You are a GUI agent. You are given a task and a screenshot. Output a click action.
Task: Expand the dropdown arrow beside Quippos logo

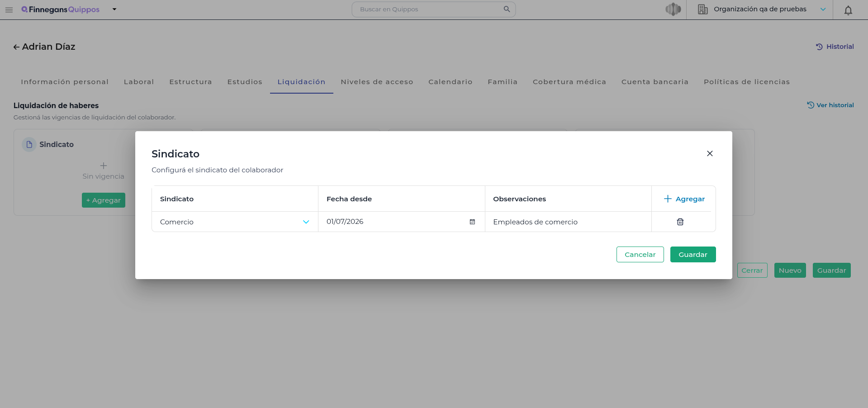click(114, 9)
